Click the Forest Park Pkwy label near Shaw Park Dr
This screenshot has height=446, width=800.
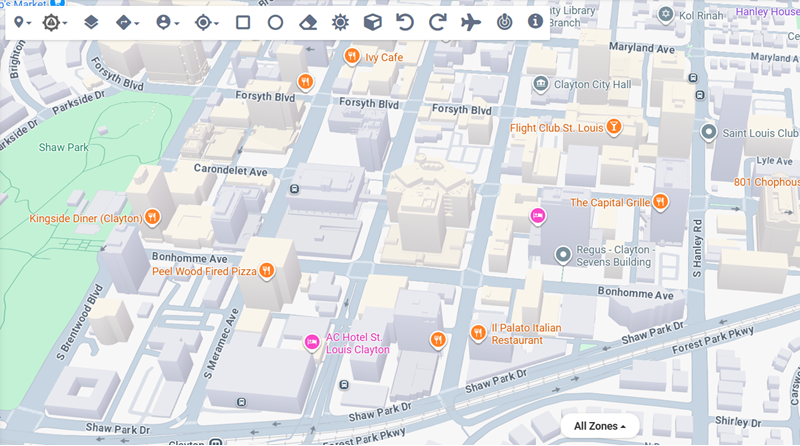tap(713, 340)
